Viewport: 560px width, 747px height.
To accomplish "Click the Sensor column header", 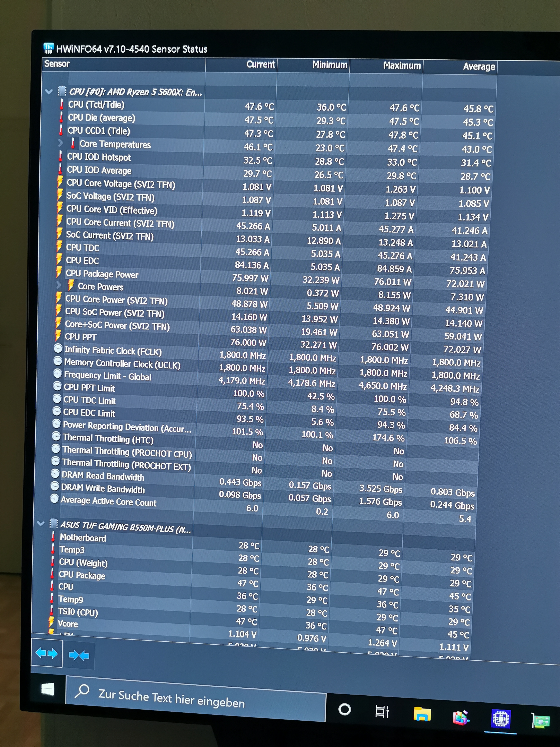I will click(x=57, y=64).
